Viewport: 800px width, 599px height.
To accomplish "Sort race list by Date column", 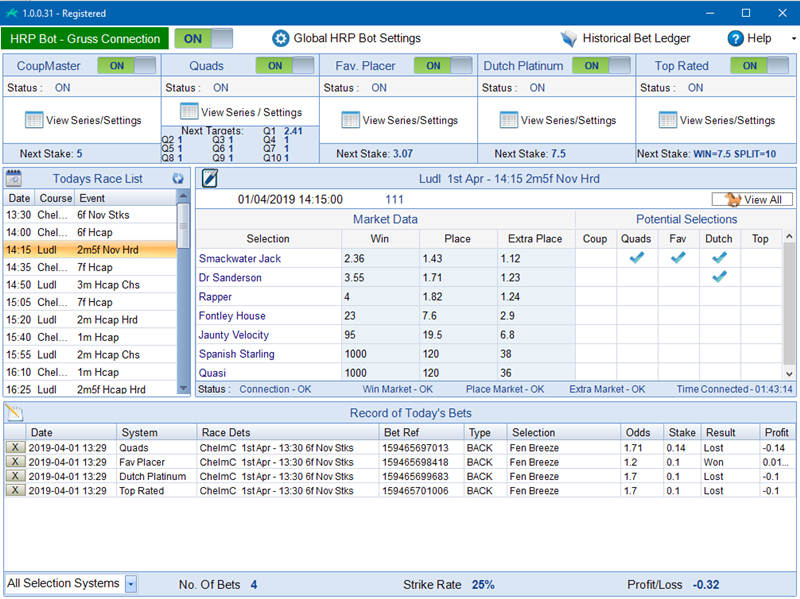I will pos(19,198).
